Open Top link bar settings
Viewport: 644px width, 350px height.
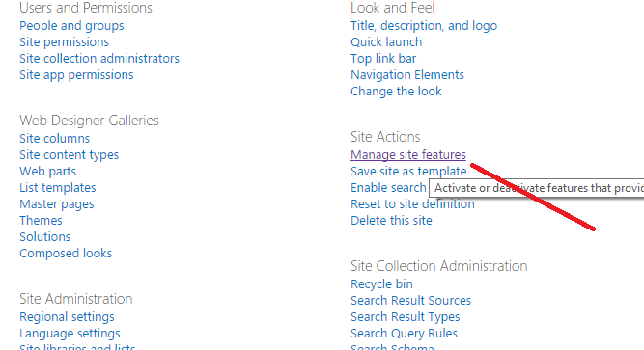tap(383, 59)
